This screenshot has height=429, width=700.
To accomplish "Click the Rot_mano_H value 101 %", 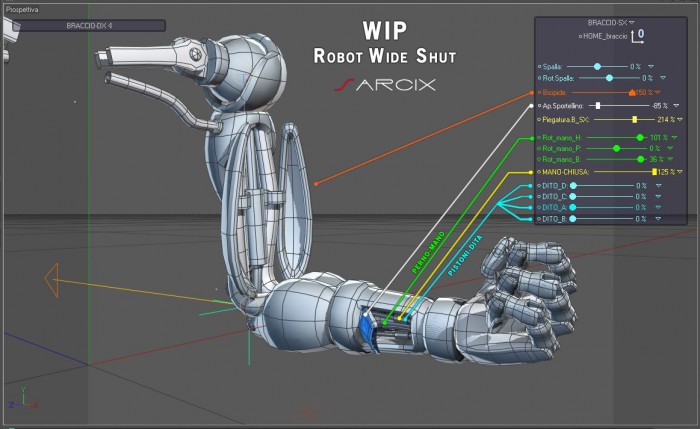I will 659,137.
